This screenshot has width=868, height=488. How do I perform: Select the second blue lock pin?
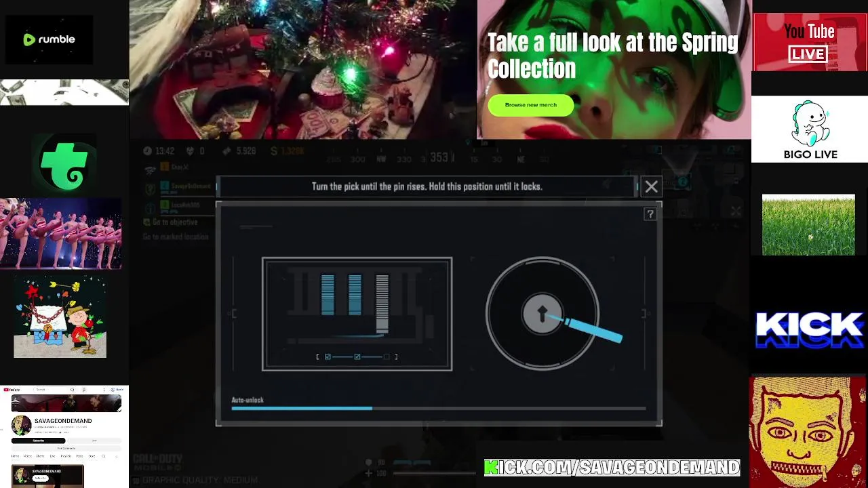355,295
